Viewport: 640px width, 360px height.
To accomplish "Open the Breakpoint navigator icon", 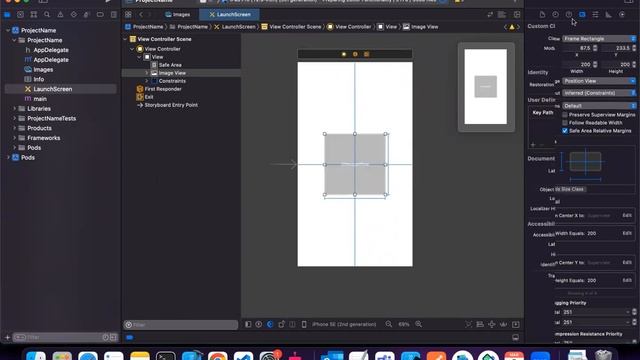I will click(100, 15).
